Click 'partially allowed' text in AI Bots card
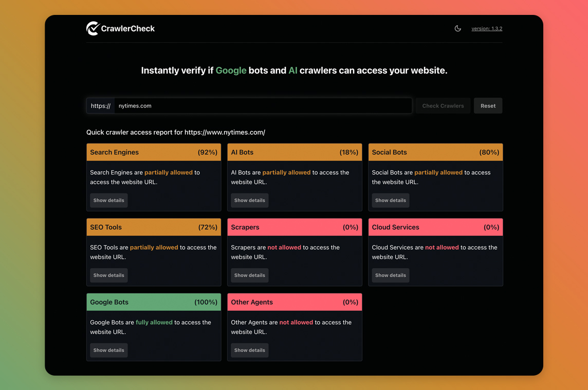 [286, 173]
